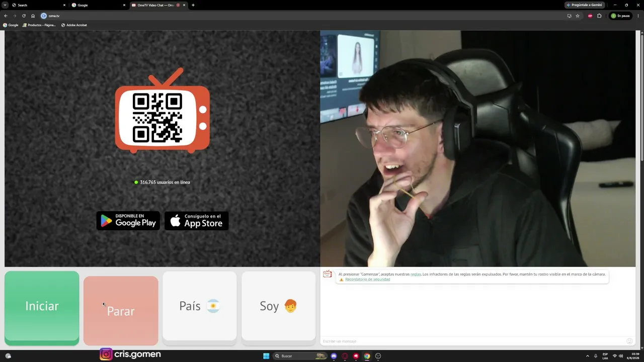Click the 316.765 usuarios en línea text
This screenshot has width=644, height=362.
pos(165,182)
